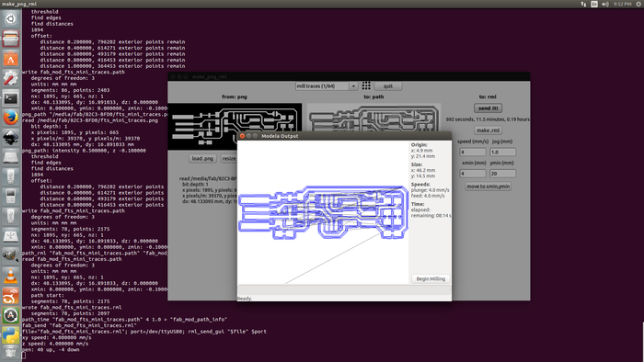
Task: Open GIMP from the launcher
Action: point(11,256)
